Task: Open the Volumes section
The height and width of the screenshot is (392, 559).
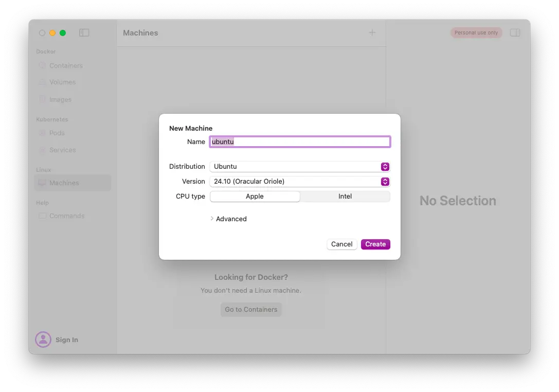Action: [43, 82]
